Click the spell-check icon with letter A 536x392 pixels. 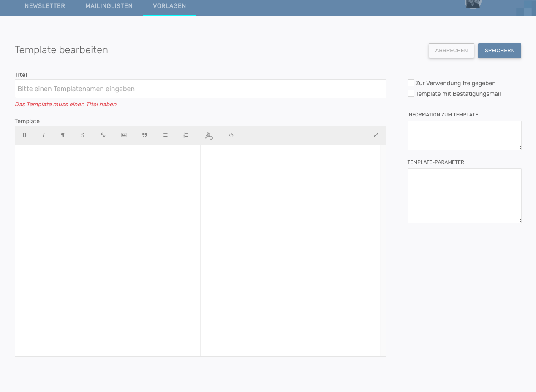coord(209,135)
